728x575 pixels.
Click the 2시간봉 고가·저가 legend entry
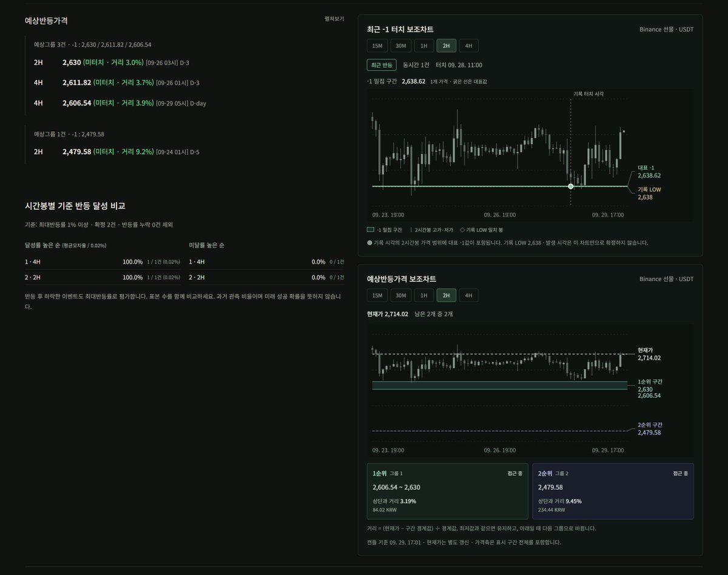click(431, 230)
